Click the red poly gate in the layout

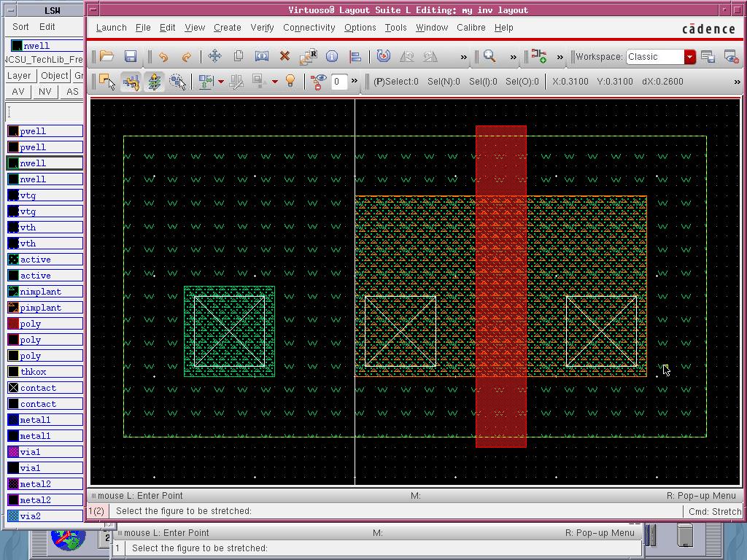(x=501, y=287)
